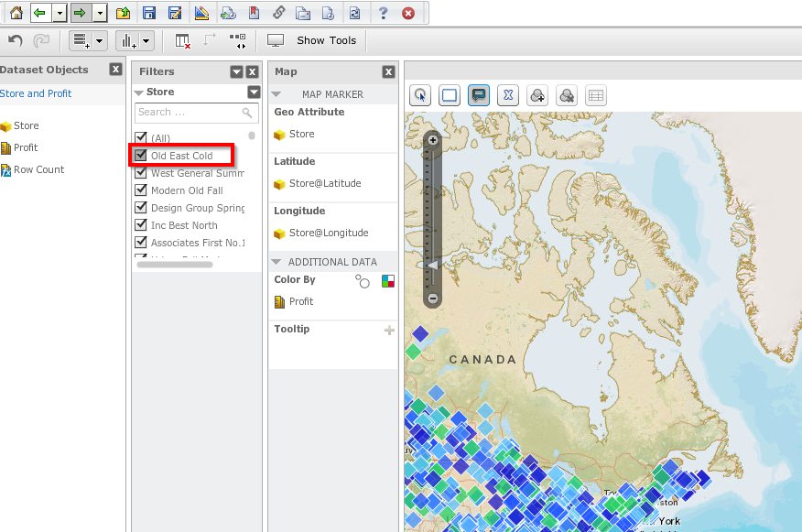Viewport: 802px width, 532px height.
Task: Refresh the document using the refresh icon
Action: coord(354,13)
